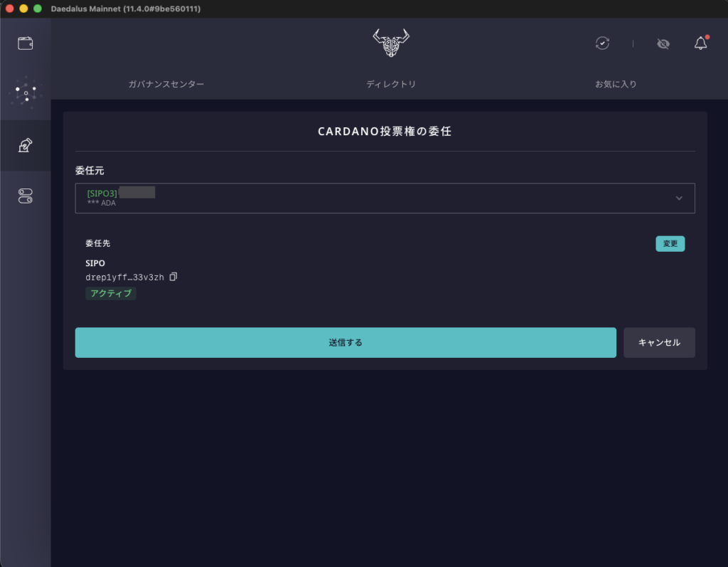Maximize the Daedalus window
The width and height of the screenshot is (728, 567).
(x=38, y=9)
